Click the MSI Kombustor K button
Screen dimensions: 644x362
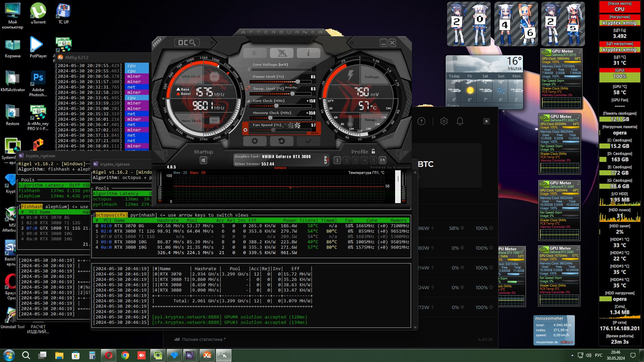pos(255,53)
